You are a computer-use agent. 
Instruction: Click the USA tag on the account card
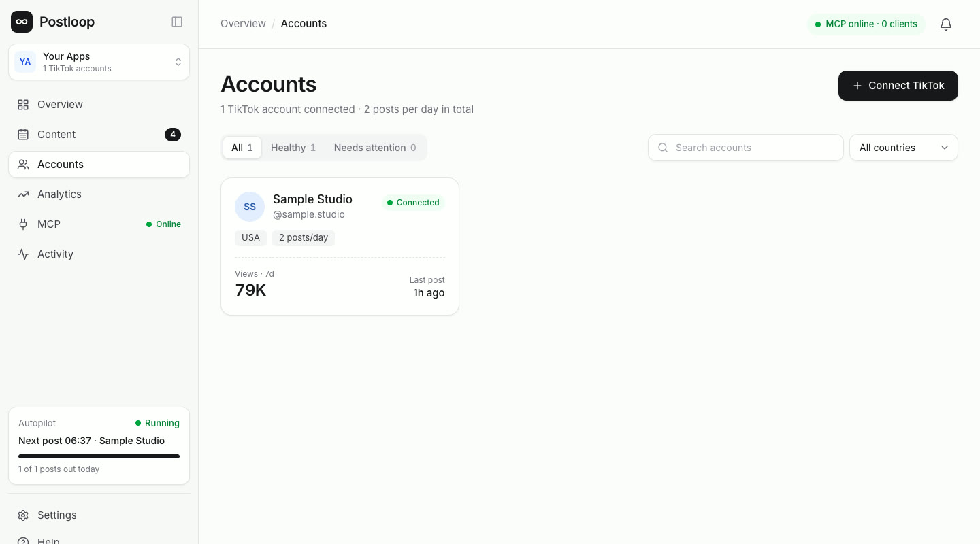[250, 238]
